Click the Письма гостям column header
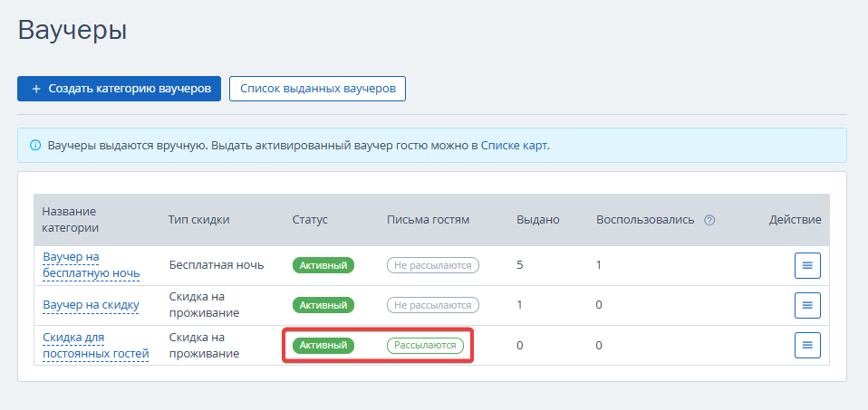 pyautogui.click(x=428, y=220)
